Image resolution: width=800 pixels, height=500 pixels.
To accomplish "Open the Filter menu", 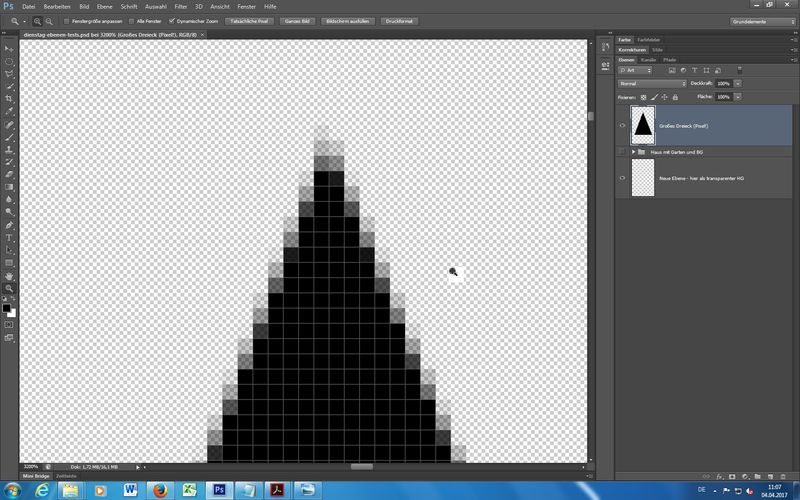I will coord(180,6).
